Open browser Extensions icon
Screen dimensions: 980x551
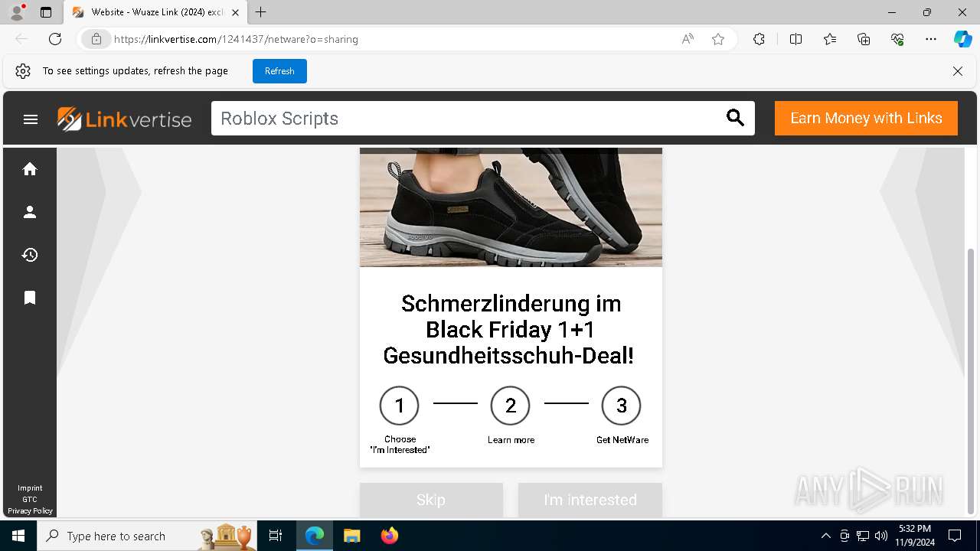(x=759, y=39)
